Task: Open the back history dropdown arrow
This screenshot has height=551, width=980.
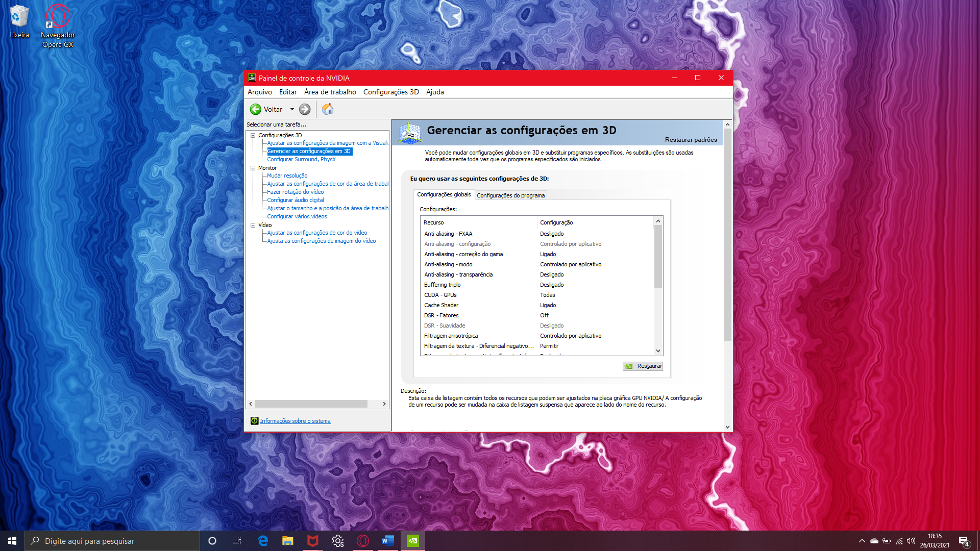Action: click(x=292, y=109)
